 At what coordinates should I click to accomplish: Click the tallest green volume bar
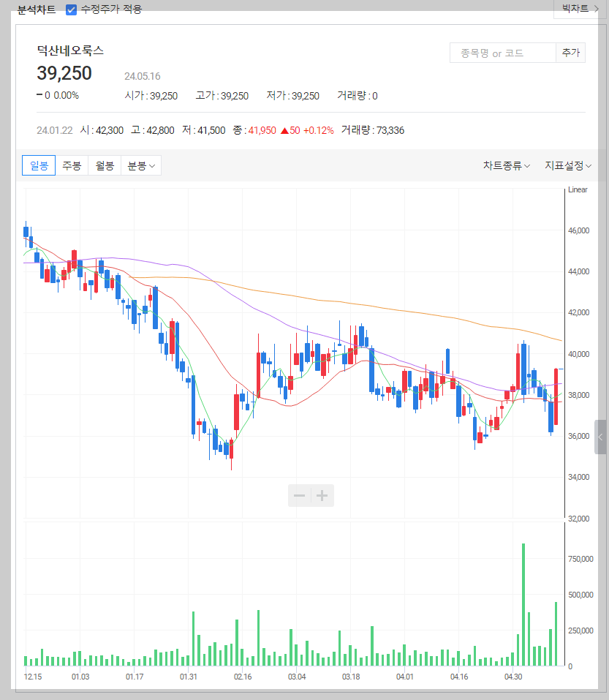(523, 604)
